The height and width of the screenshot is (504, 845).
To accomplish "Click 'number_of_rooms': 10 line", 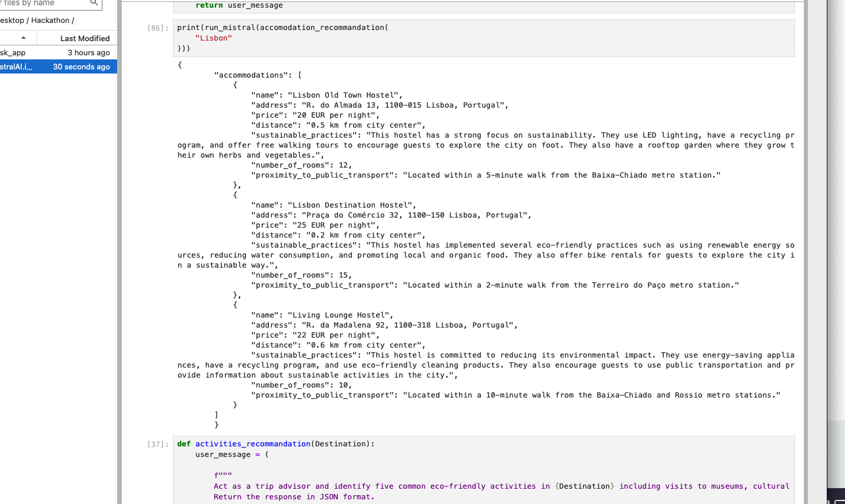I will 301,385.
